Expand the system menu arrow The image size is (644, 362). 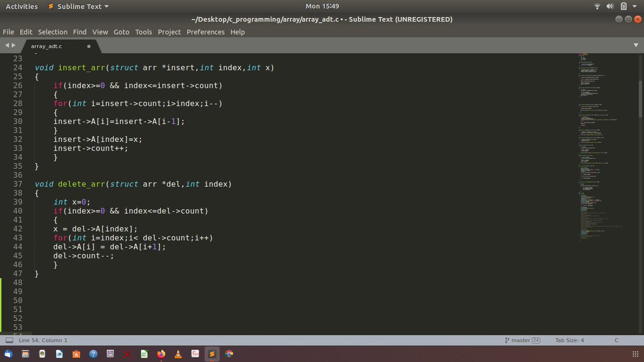click(635, 6)
